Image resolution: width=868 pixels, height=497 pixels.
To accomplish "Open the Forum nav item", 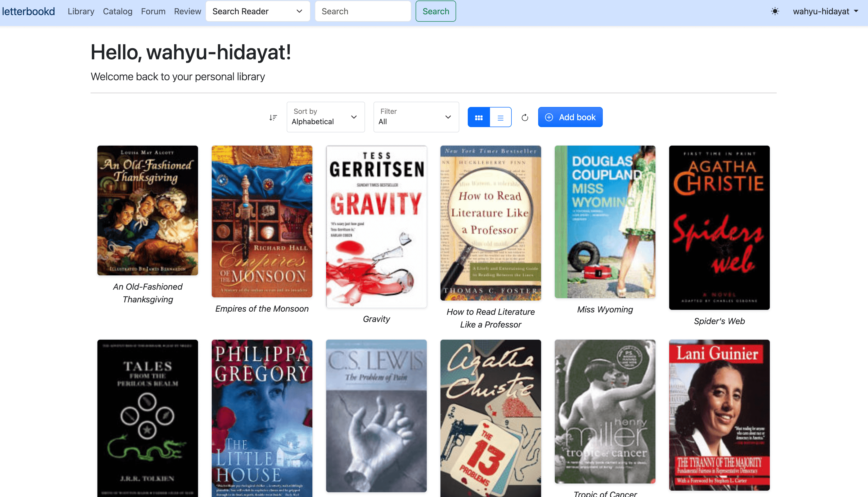I will click(153, 11).
